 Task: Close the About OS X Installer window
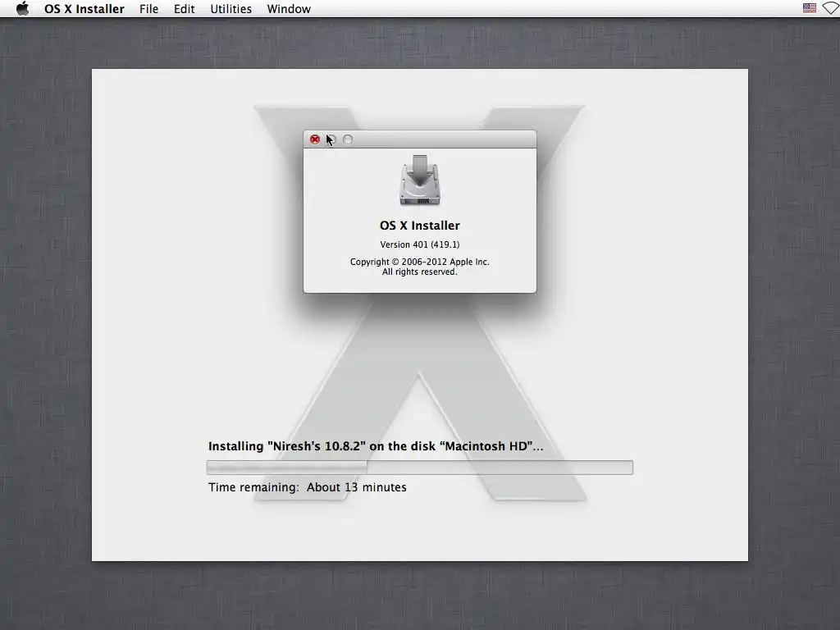314,139
